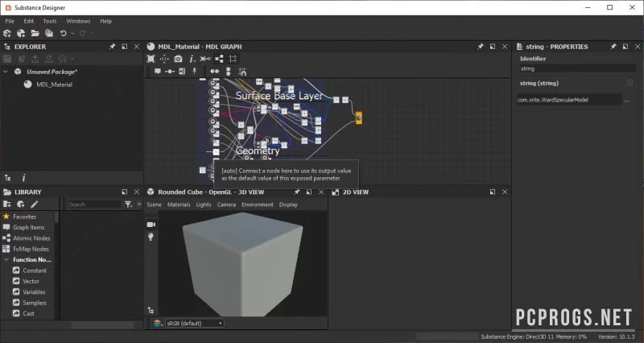The height and width of the screenshot is (343, 644).
Task: Add a frame with the frame icon
Action: (x=182, y=72)
